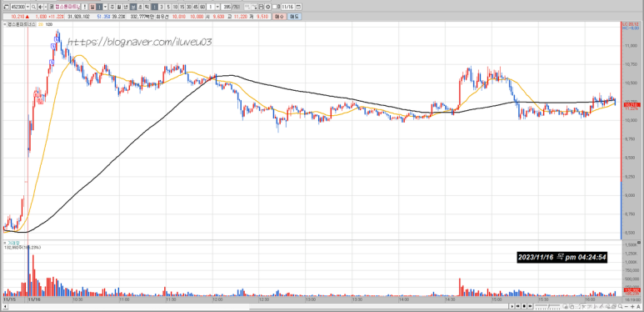
Task: Open the calendar picker icon
Action: point(297,7)
